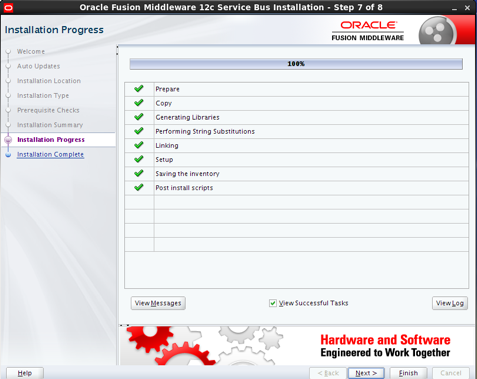This screenshot has width=477, height=379.
Task: Click the Generating Libraries row text
Action: (x=187, y=117)
